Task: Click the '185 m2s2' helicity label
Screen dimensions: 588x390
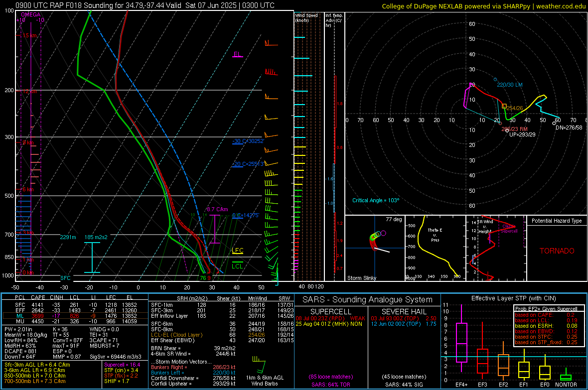Action: (x=96, y=238)
